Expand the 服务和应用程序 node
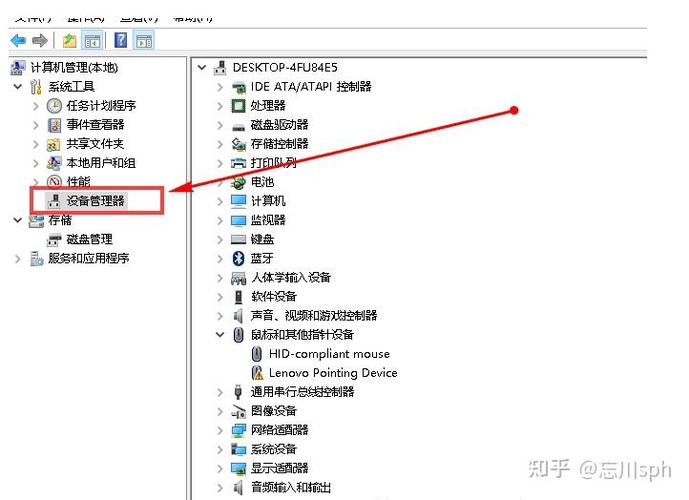 (18, 259)
